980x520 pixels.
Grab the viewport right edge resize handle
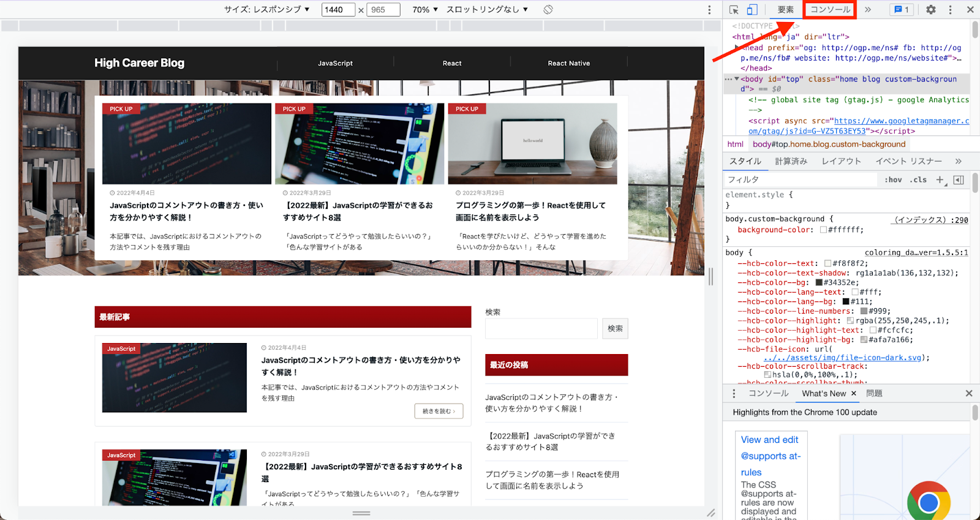pos(710,276)
